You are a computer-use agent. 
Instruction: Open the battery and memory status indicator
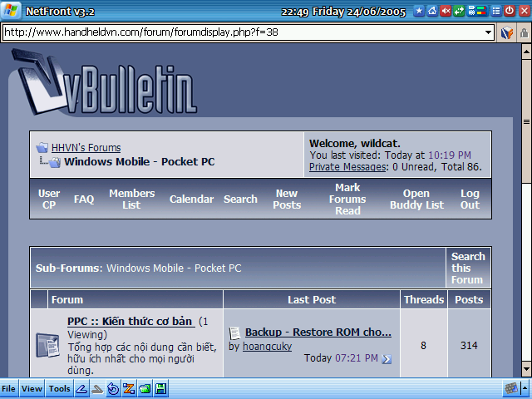[476, 11]
